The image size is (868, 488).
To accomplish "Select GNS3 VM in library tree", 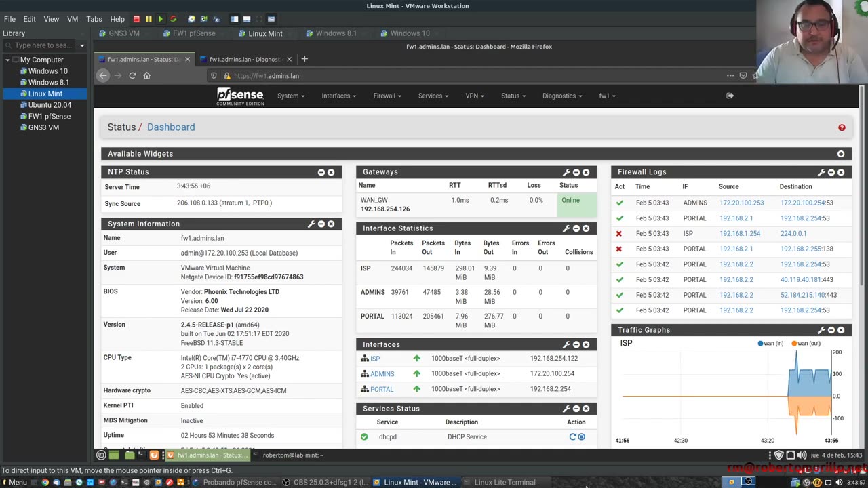I will (43, 127).
